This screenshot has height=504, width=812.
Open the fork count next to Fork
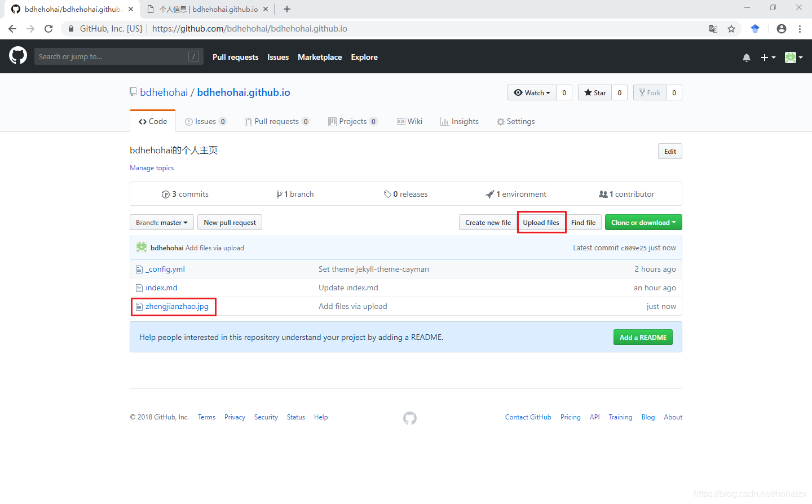point(674,92)
